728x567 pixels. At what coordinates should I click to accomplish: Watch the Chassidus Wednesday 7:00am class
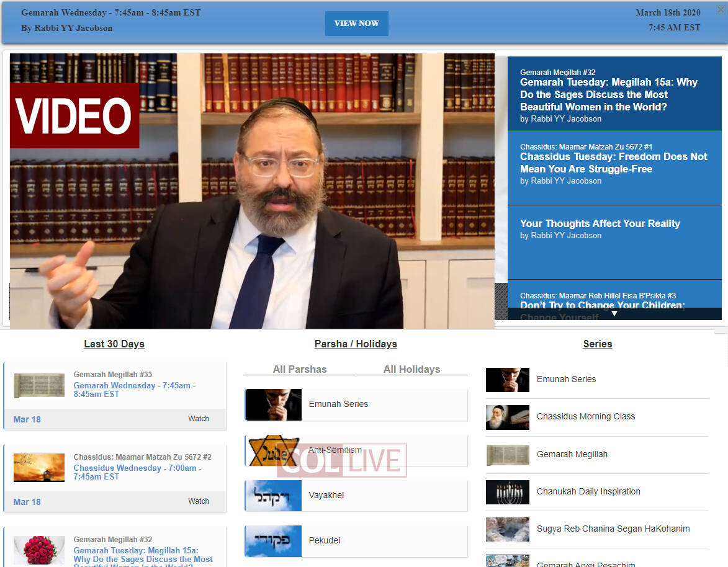[x=199, y=501]
